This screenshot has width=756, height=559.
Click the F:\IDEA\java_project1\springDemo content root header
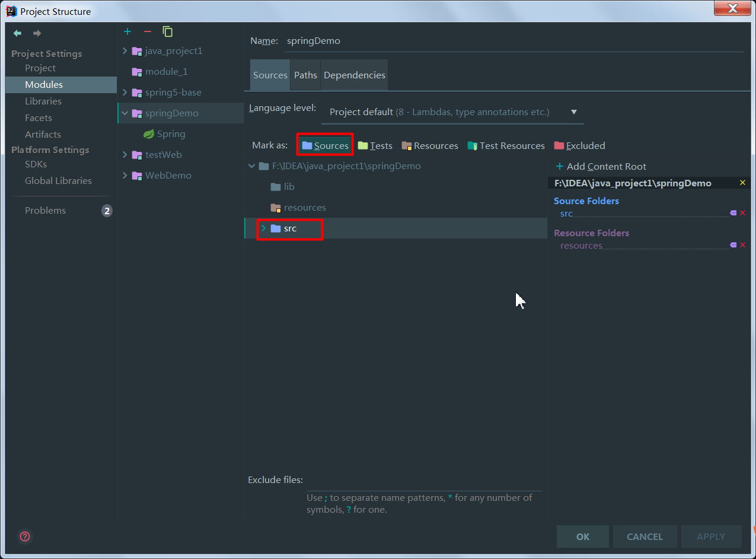point(633,183)
